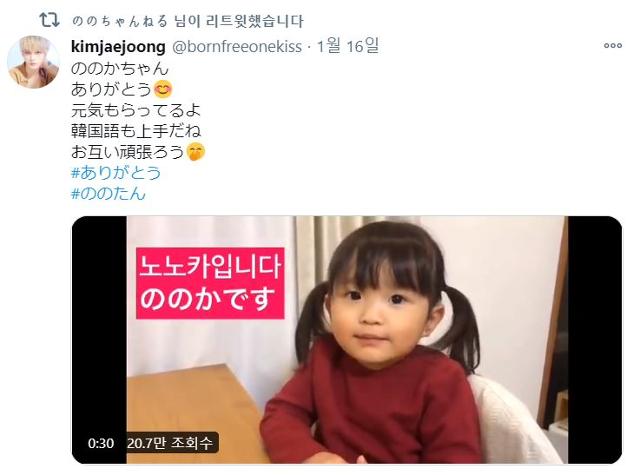The width and height of the screenshot is (640, 475).
Task: Play the video of the girl
Action: click(347, 340)
